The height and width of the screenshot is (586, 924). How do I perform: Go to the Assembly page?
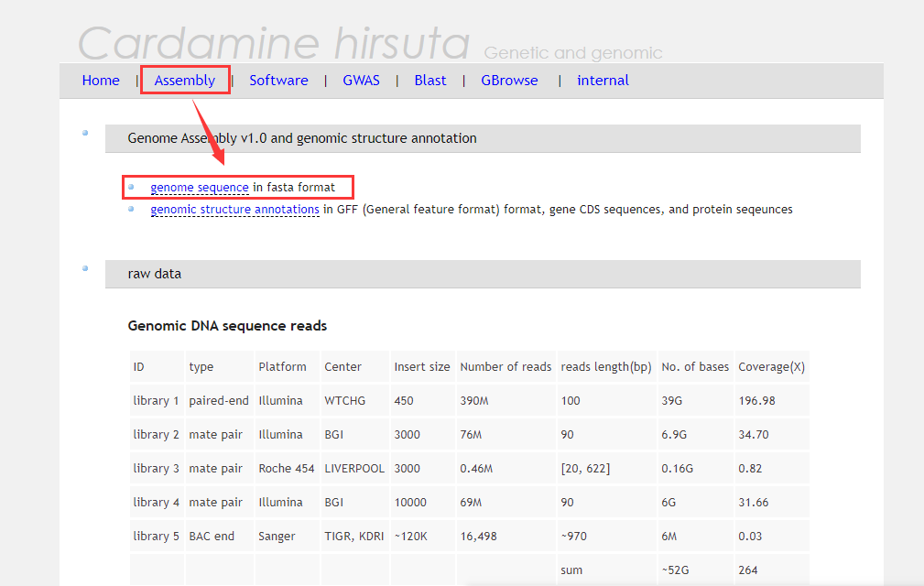tap(185, 80)
